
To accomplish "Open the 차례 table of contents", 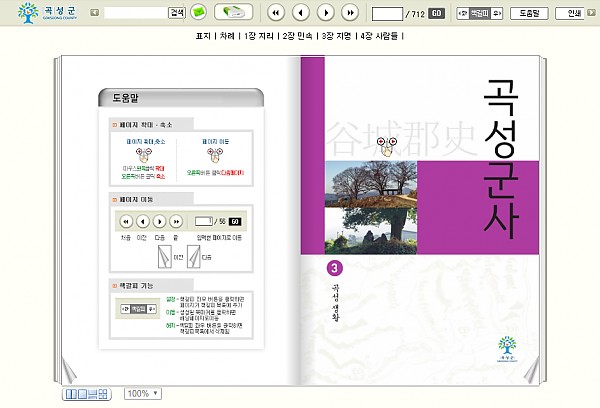I will (x=227, y=36).
